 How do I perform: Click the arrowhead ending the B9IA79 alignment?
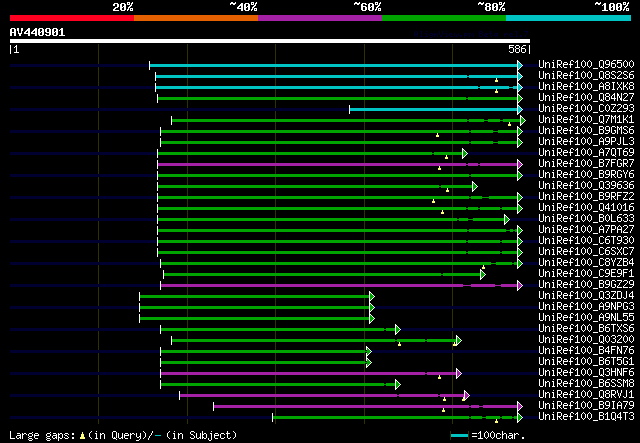coord(520,407)
